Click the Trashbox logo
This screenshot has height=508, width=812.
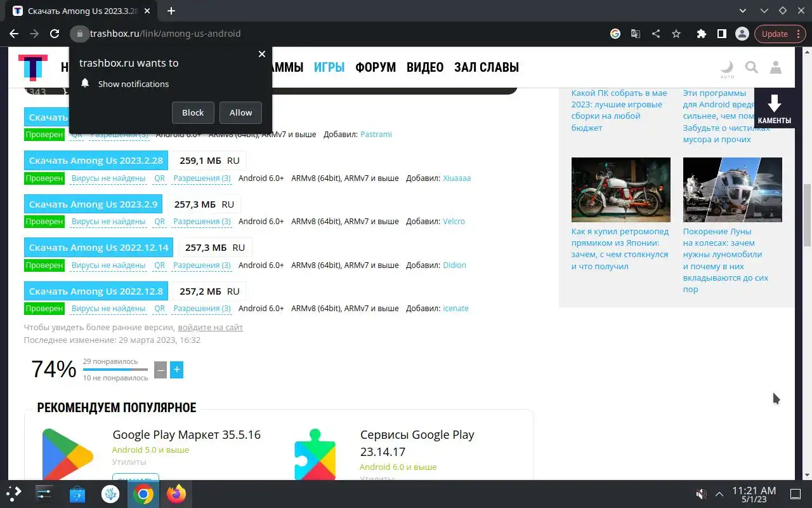click(32, 67)
